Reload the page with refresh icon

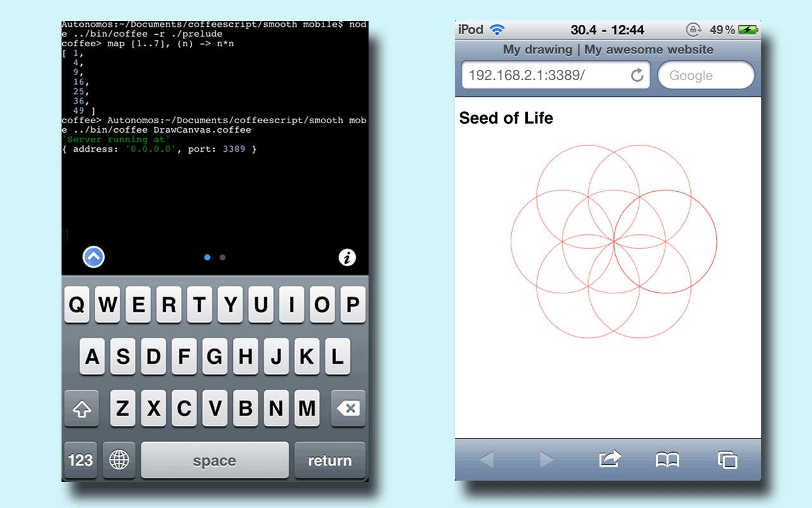click(x=637, y=76)
